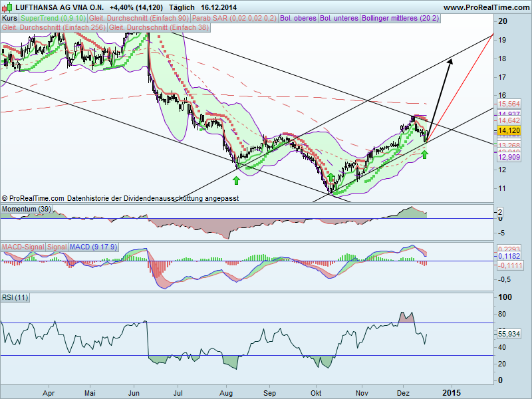
Task: Click the green up-arrow marker near October low
Action: point(331,177)
